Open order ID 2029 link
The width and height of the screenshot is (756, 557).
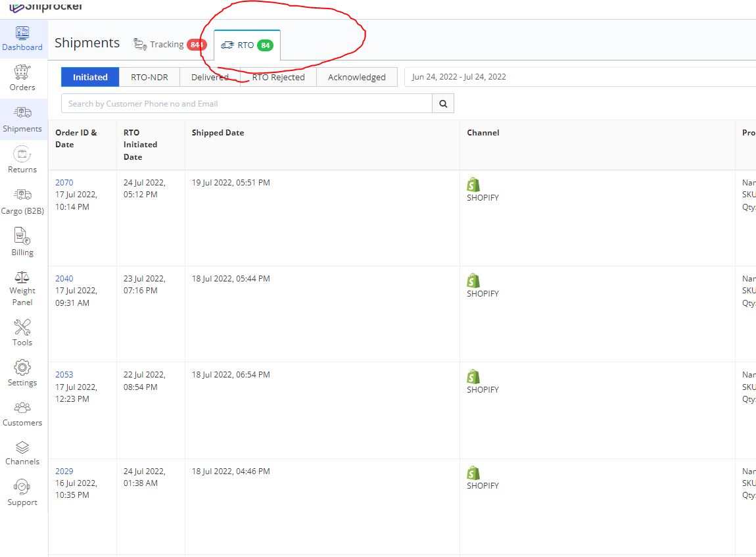[x=64, y=471]
